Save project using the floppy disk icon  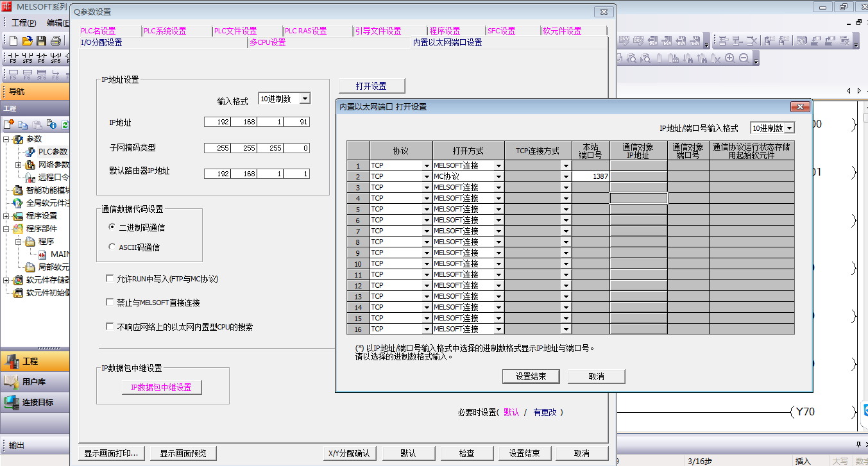pyautogui.click(x=41, y=41)
